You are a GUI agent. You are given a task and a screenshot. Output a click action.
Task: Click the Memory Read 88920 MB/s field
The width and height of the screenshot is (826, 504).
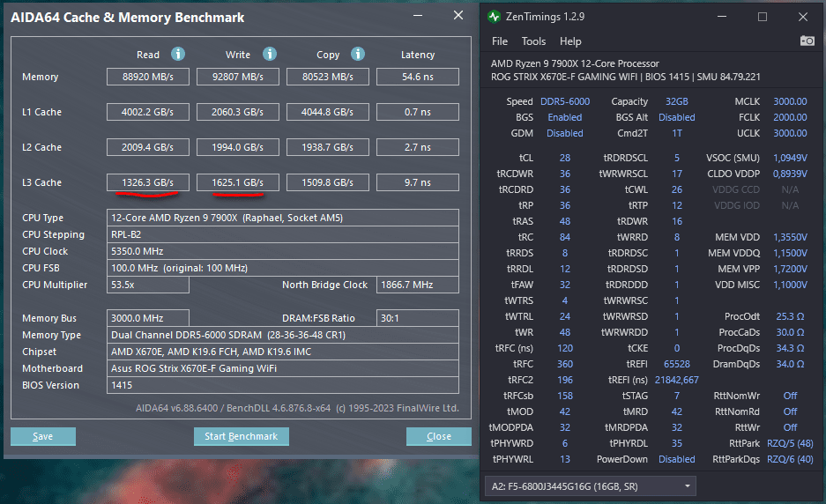[x=148, y=77]
